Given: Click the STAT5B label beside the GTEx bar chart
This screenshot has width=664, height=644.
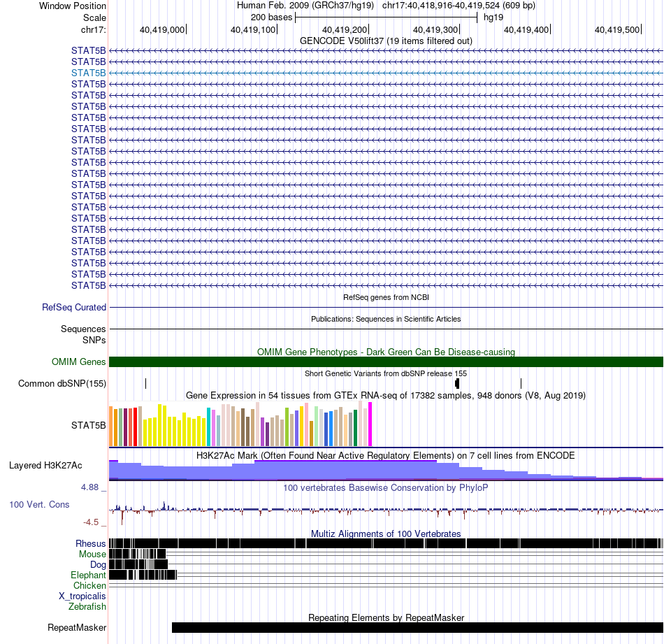Looking at the screenshot, I should pos(88,425).
